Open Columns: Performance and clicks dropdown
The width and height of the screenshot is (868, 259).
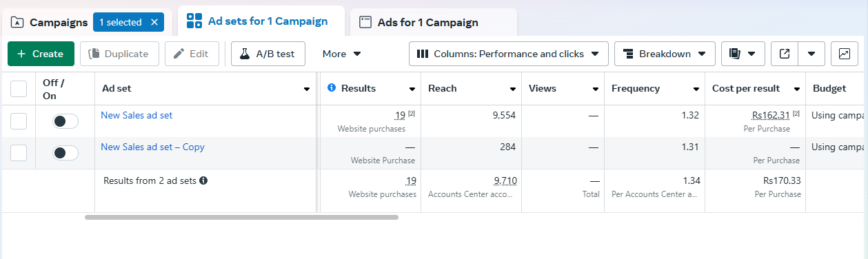(x=509, y=54)
